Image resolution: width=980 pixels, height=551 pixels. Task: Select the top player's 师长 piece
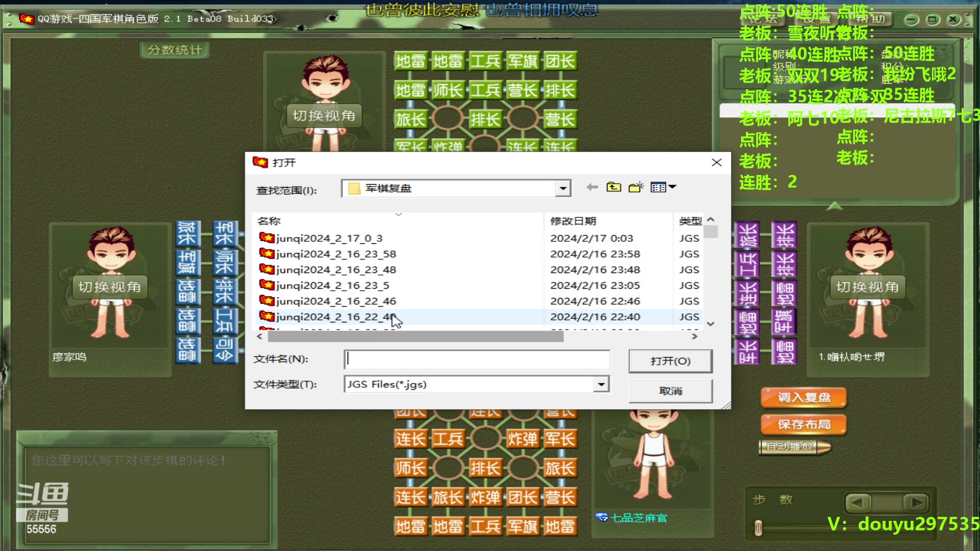448,90
